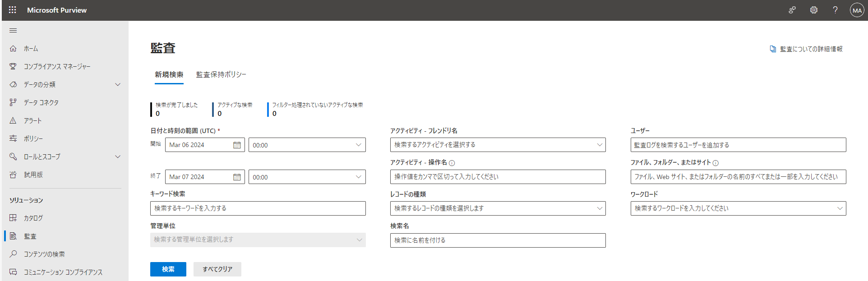Click the 監査 audit document icon
The image size is (868, 281).
(13, 236)
